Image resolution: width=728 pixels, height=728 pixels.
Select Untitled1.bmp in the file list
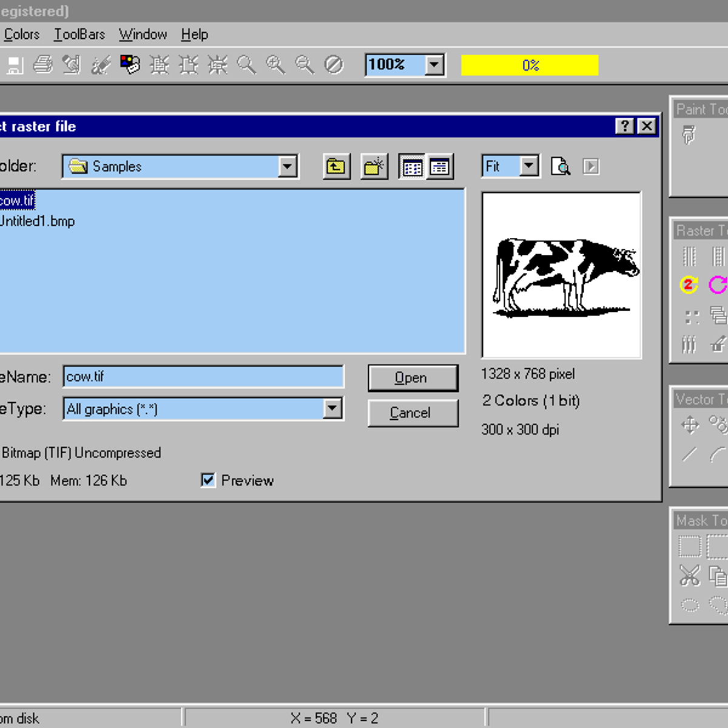[38, 221]
